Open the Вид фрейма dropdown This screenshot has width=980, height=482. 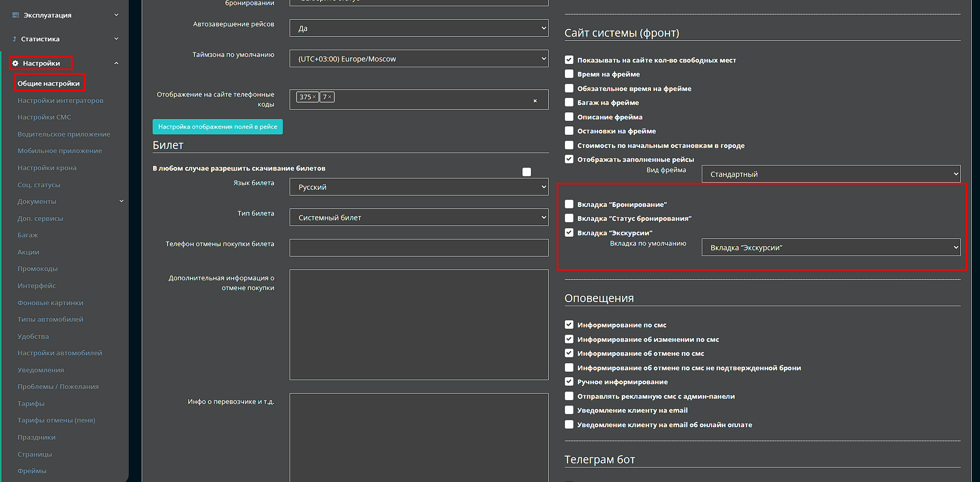[x=831, y=174]
